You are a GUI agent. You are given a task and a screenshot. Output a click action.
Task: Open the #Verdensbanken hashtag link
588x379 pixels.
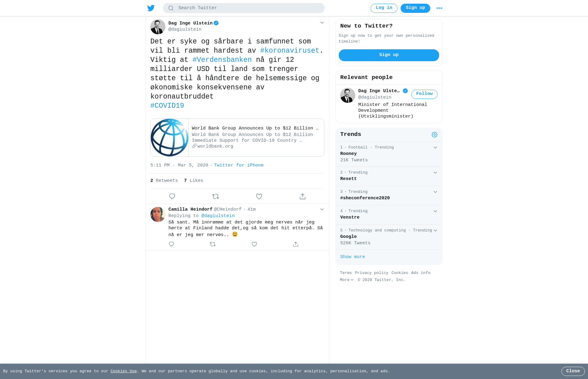pyautogui.click(x=222, y=60)
